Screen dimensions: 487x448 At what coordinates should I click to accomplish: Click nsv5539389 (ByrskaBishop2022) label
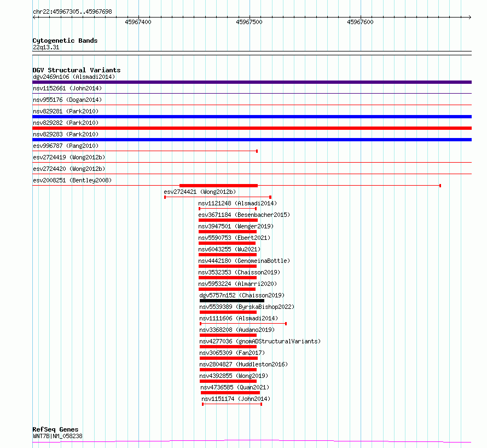point(247,307)
